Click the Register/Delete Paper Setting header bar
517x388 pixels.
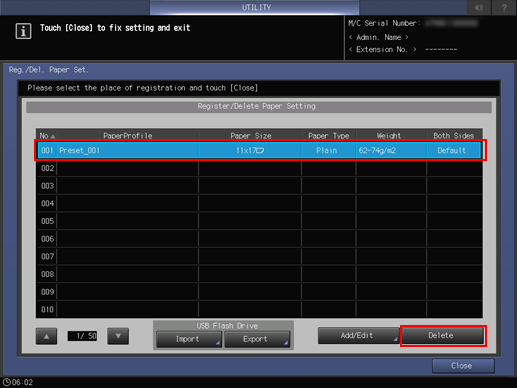pyautogui.click(x=259, y=107)
